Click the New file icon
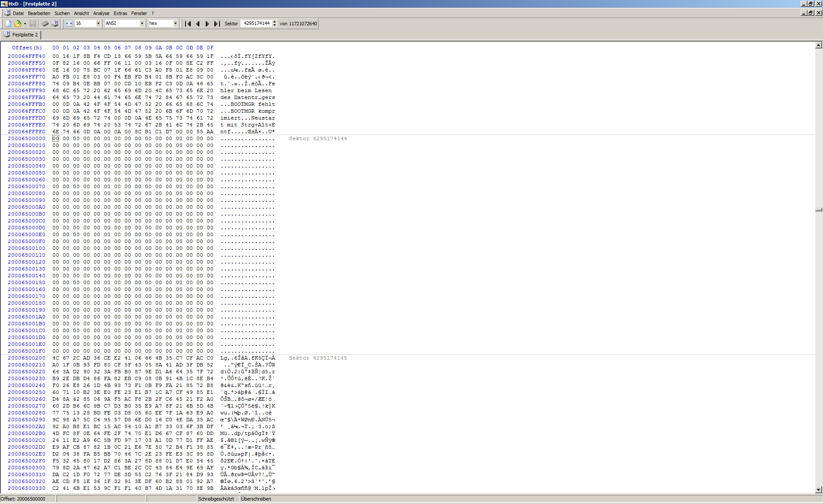 tap(8, 24)
